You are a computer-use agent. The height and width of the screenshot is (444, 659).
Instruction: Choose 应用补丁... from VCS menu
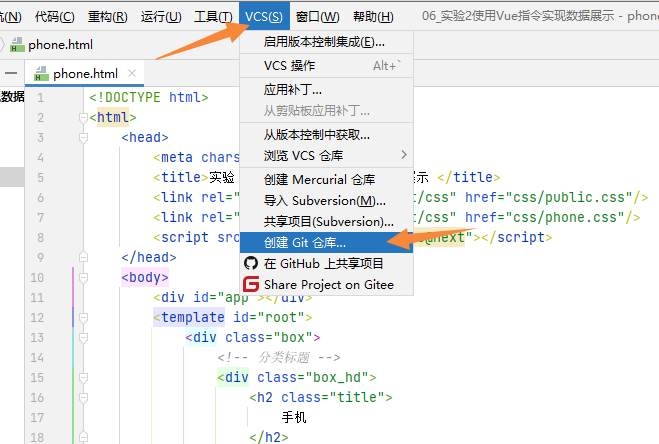click(x=327, y=90)
